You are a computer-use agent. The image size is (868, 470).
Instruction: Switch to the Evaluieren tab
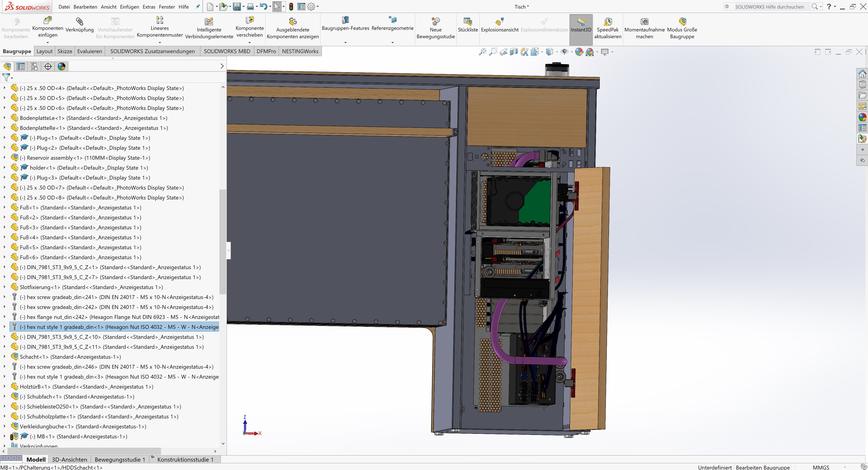point(90,51)
